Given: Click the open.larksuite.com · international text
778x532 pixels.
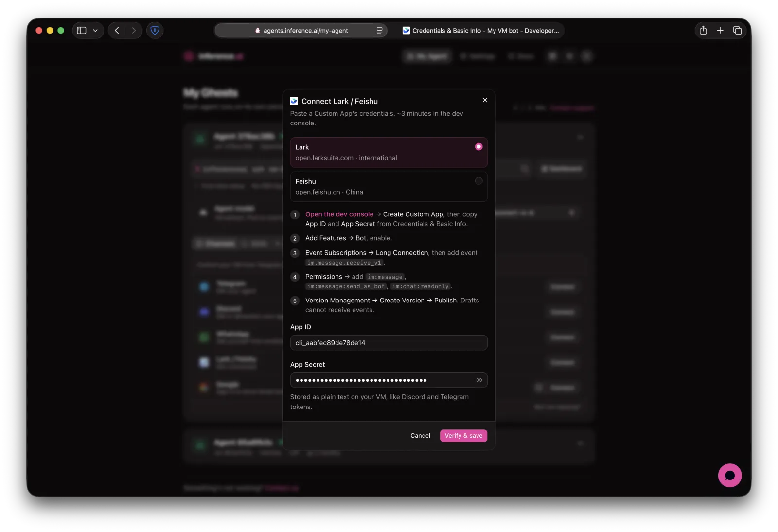Looking at the screenshot, I should [346, 158].
